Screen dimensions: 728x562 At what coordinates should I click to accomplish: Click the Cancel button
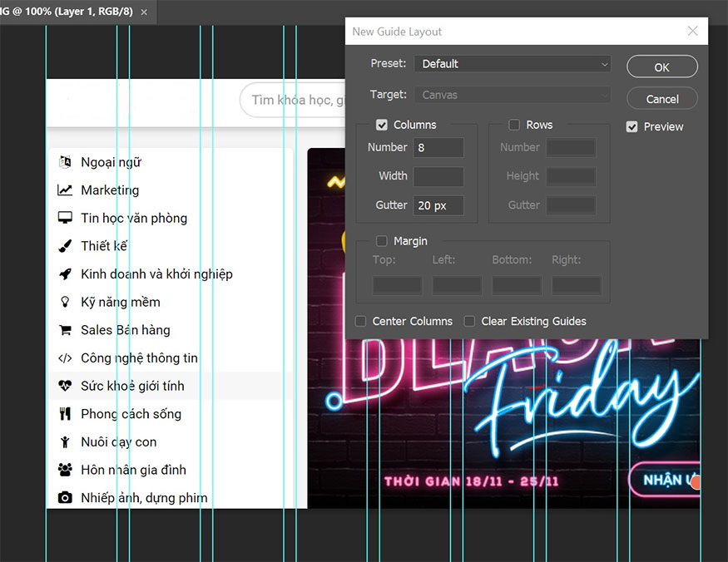[x=661, y=98]
